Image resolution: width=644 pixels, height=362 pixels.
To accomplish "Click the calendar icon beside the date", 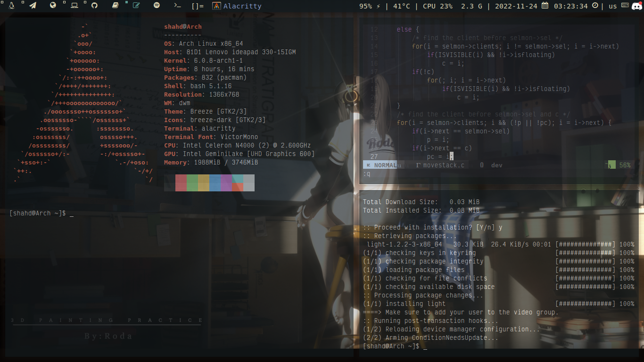I will [545, 6].
